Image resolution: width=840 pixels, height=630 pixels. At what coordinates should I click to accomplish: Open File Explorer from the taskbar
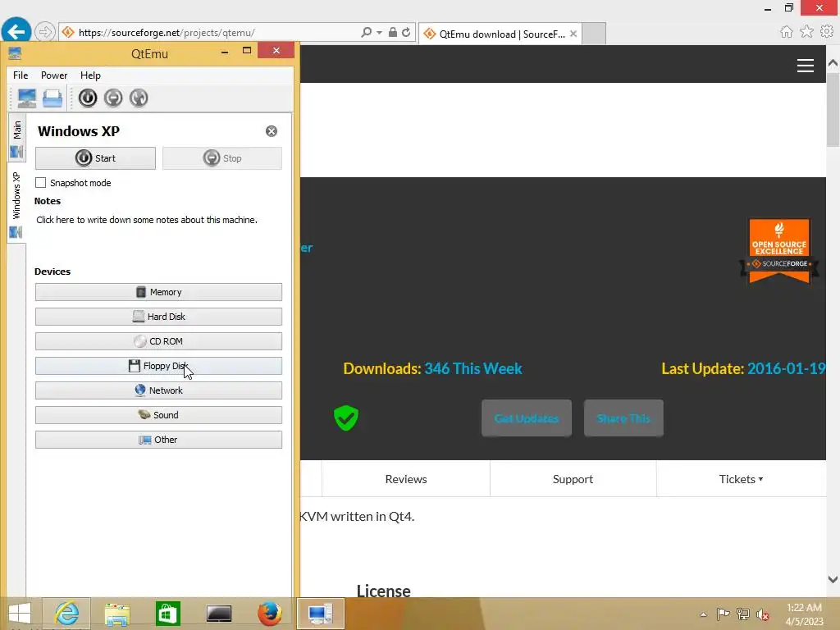117,614
